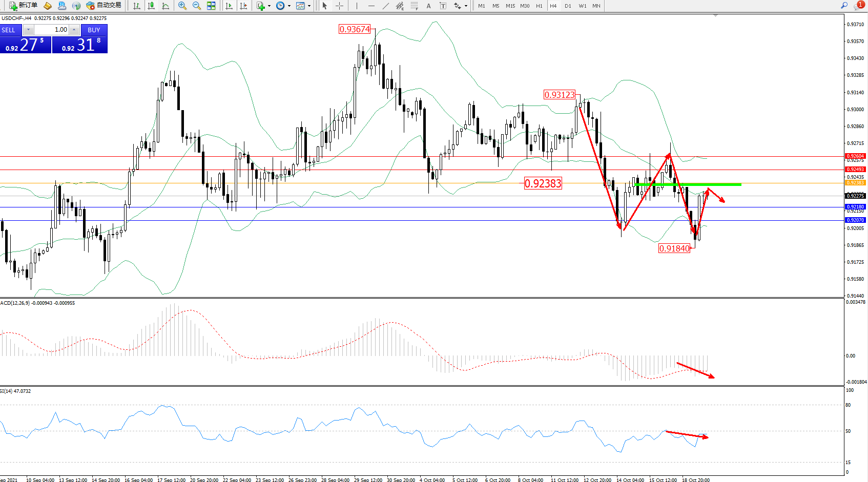Viewport: 868px width, 482px height.
Task: Click the New Order (新订单) button
Action: point(23,6)
